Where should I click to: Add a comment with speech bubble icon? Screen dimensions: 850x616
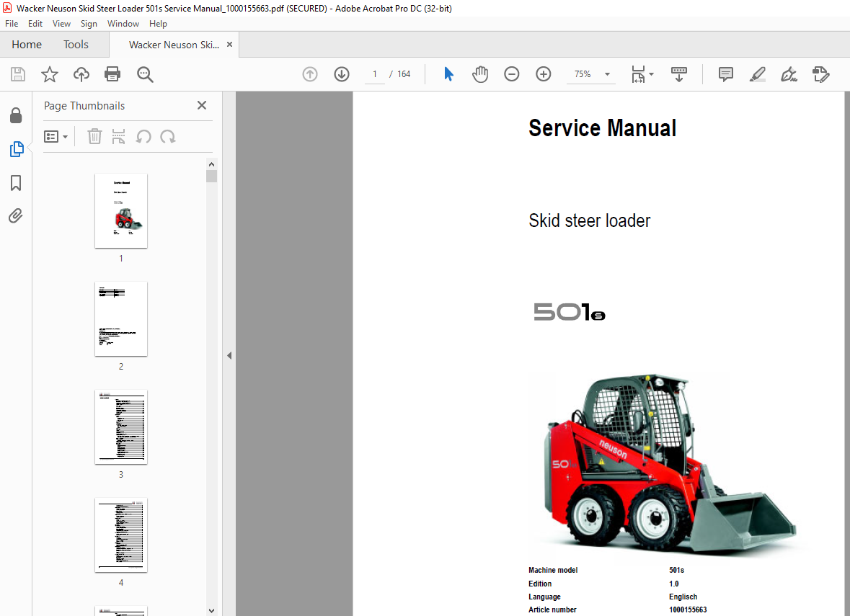click(725, 74)
